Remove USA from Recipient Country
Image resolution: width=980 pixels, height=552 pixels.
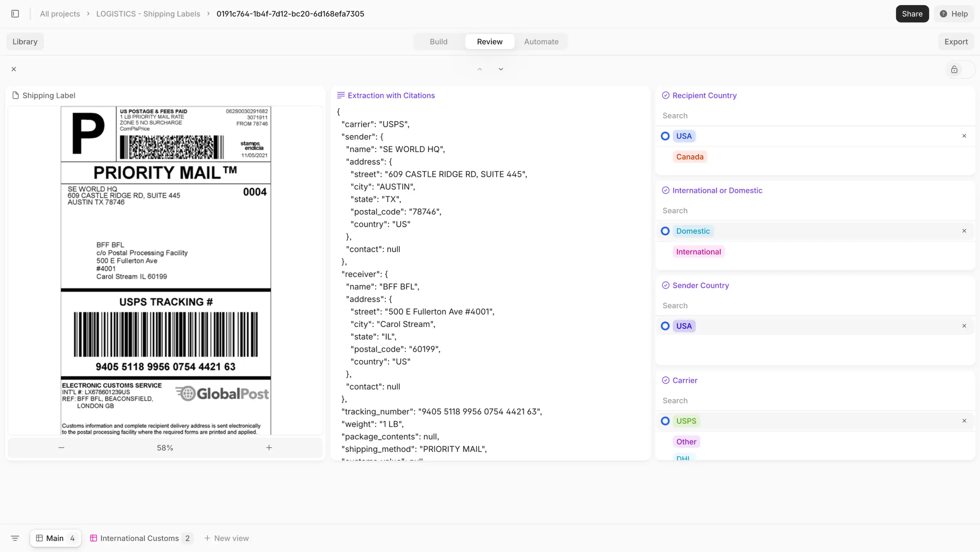[x=964, y=136]
